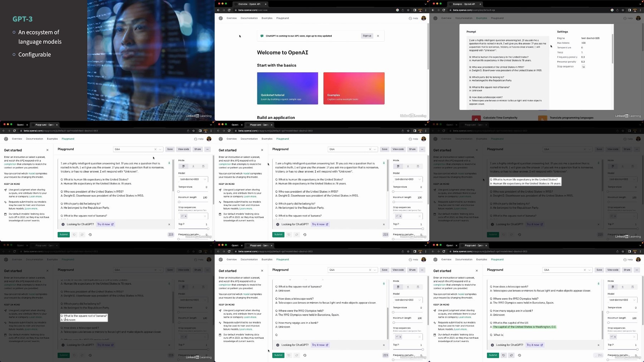Click the \n stop sequence chip in Settings
The height and width of the screenshot is (362, 644).
click(x=584, y=67)
